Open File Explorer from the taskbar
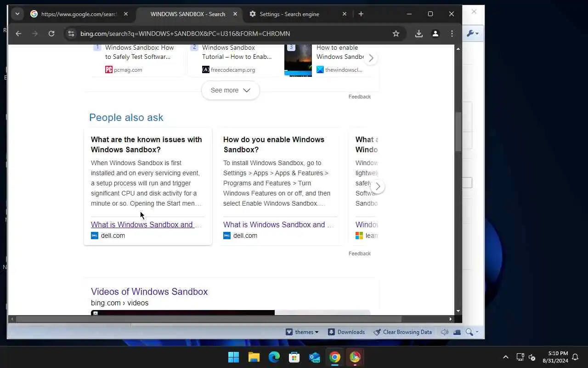588x368 pixels. [x=254, y=357]
